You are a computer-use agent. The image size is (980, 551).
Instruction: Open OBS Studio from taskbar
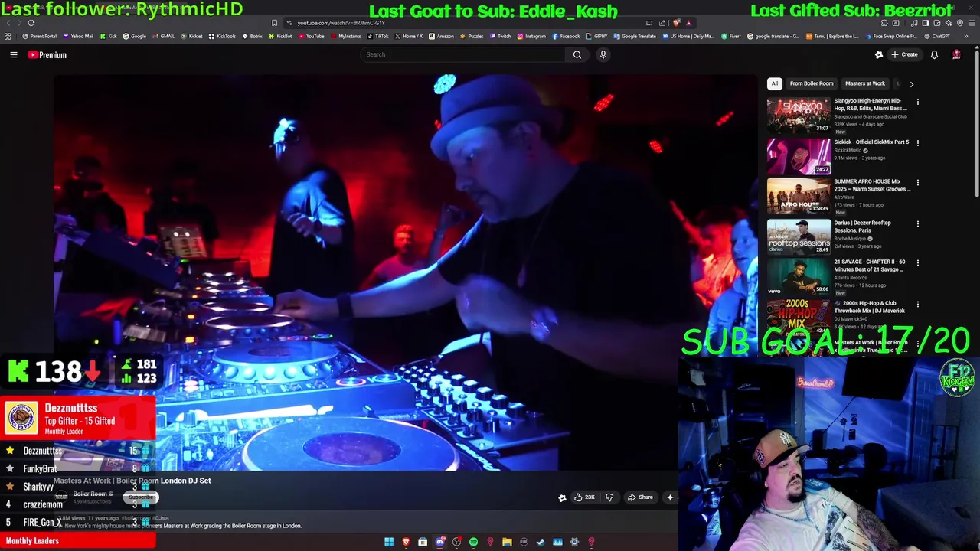pyautogui.click(x=457, y=542)
